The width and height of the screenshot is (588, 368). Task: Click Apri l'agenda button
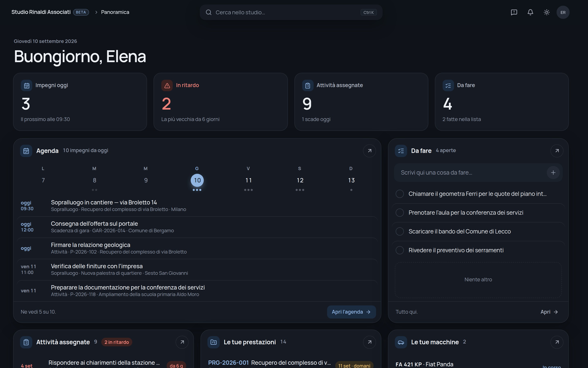pos(351,312)
